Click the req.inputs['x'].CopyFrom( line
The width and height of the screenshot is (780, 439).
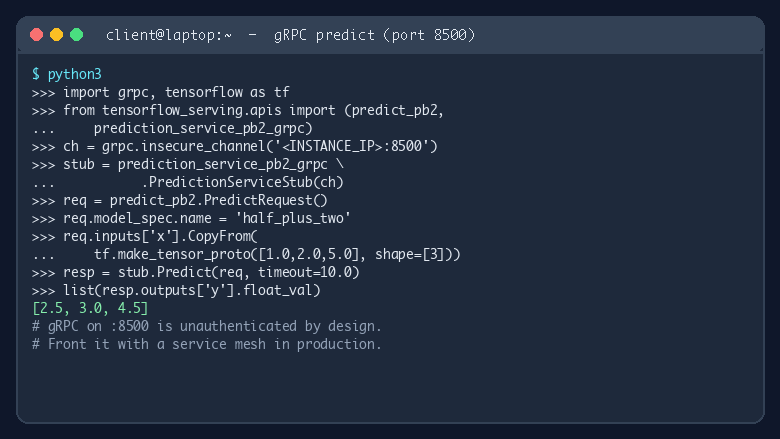click(145, 236)
